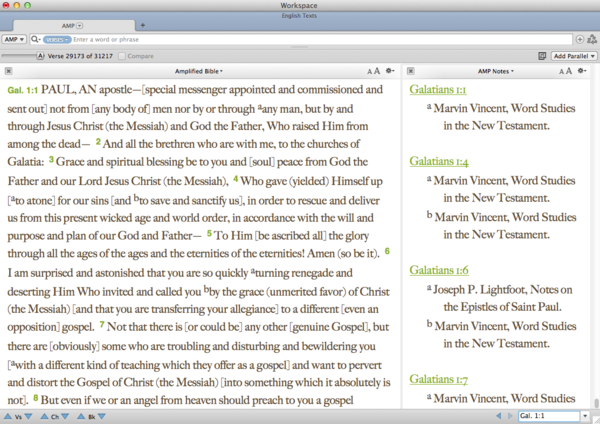Click the Gal. 1:1 go-to reference box
Image resolution: width=600 pixels, height=424 pixels.
549,416
